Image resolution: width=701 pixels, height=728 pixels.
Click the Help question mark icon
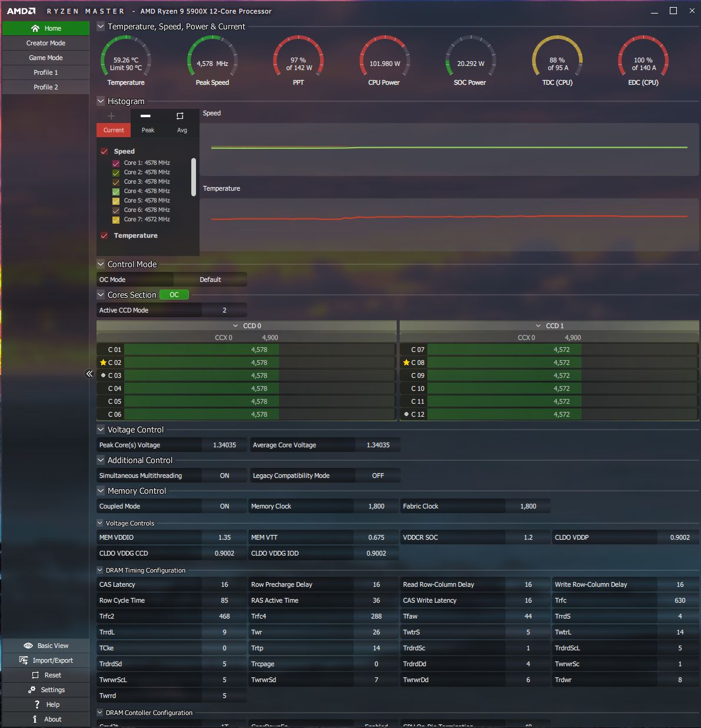[36, 704]
